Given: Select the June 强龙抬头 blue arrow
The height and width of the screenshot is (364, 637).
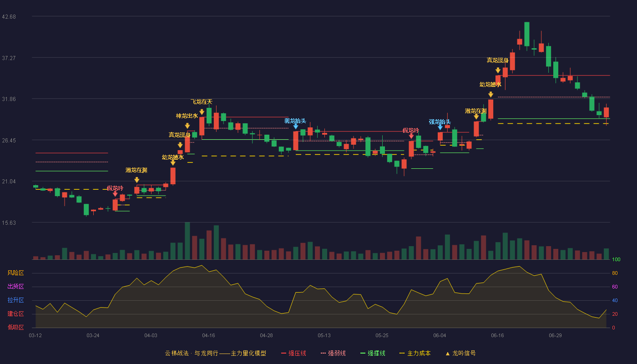Looking at the screenshot, I should click(x=440, y=127).
